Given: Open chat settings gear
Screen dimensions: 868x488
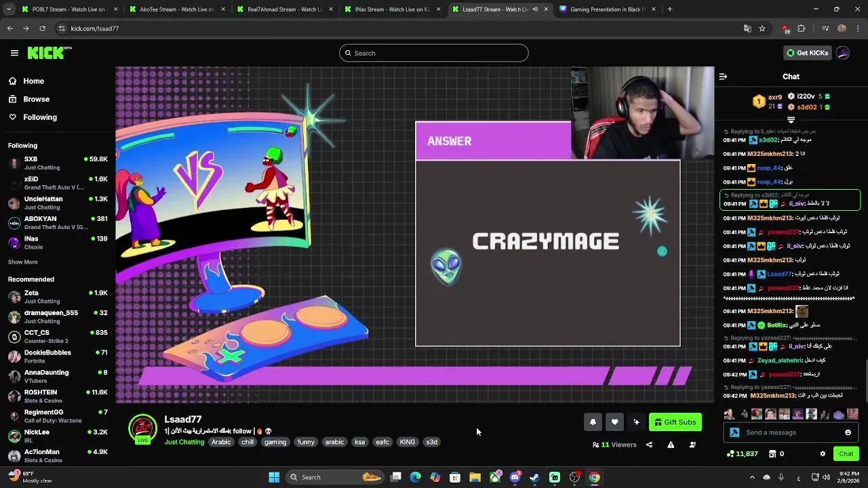Looking at the screenshot, I should (x=823, y=453).
